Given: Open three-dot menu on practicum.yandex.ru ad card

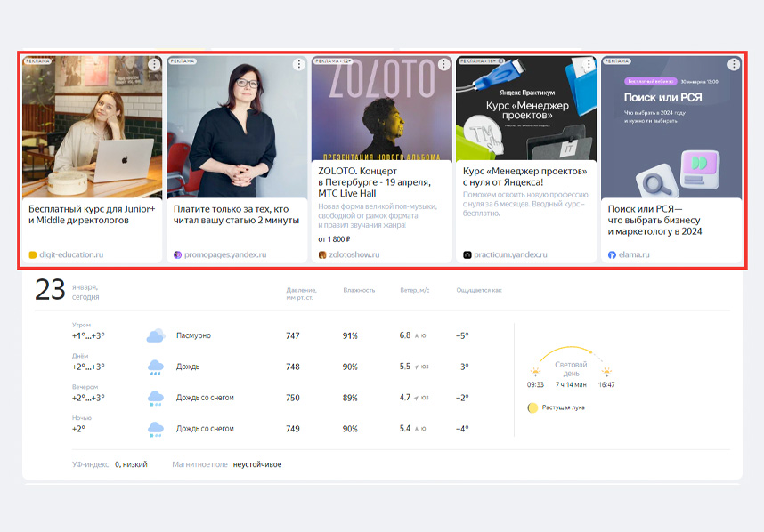Looking at the screenshot, I should click(589, 64).
